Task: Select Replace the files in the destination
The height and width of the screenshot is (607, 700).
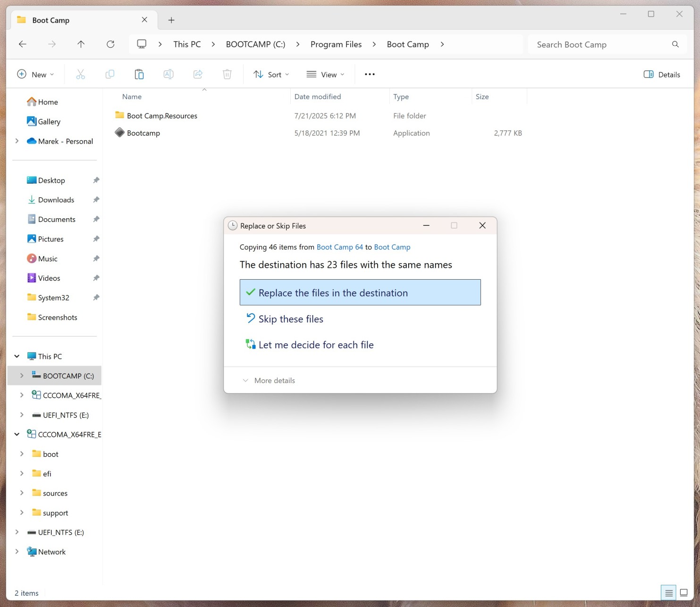Action: (360, 292)
